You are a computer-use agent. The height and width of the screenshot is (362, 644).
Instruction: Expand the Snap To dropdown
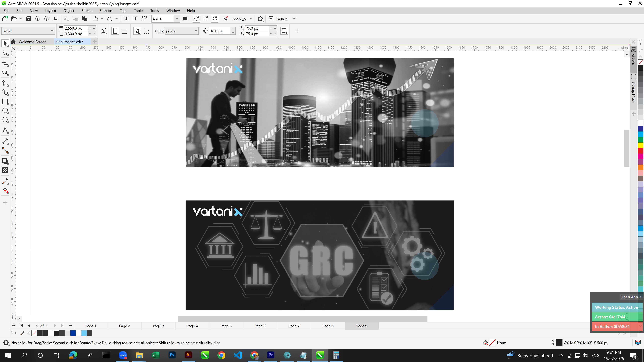coord(251,19)
